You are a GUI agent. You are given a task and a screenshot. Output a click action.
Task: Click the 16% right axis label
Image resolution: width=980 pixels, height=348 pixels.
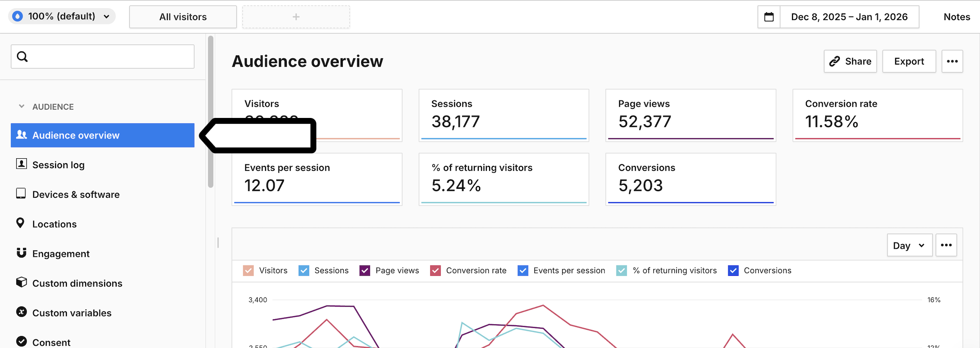click(934, 300)
